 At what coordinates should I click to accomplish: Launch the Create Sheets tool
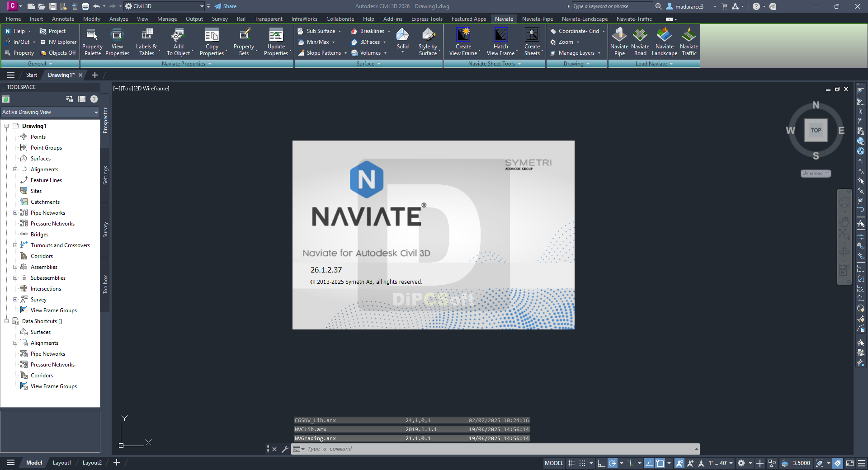532,42
